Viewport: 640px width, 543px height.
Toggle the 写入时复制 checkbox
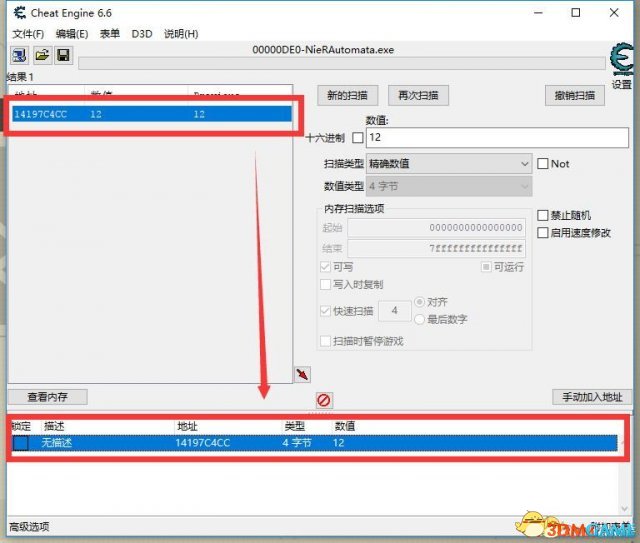[325, 285]
